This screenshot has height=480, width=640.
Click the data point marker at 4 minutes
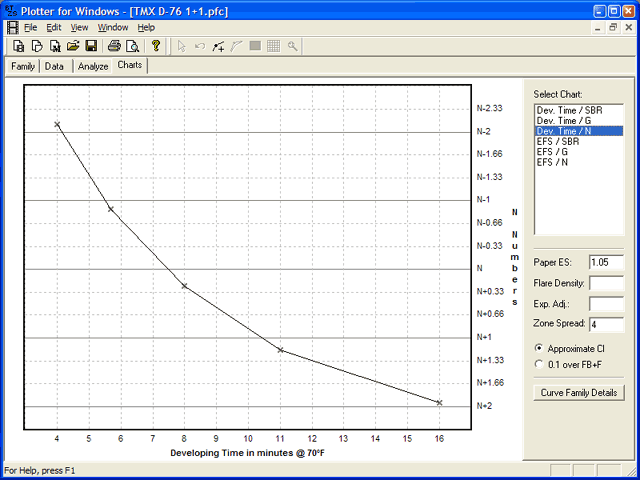click(x=57, y=124)
